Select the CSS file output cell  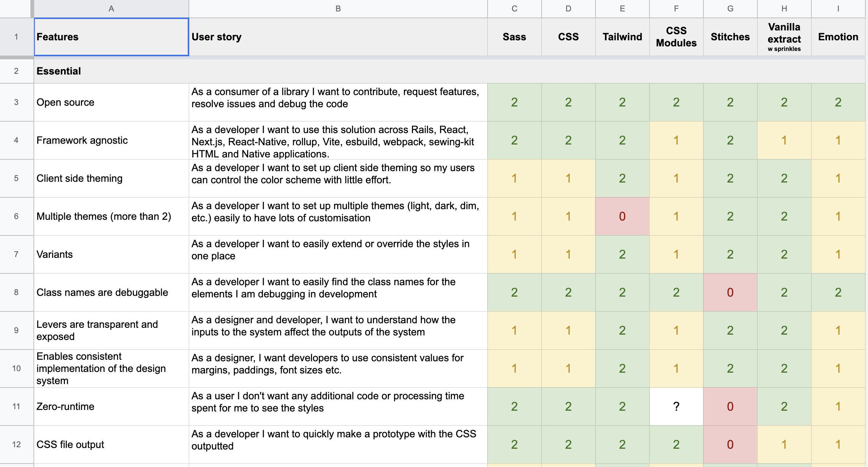111,445
